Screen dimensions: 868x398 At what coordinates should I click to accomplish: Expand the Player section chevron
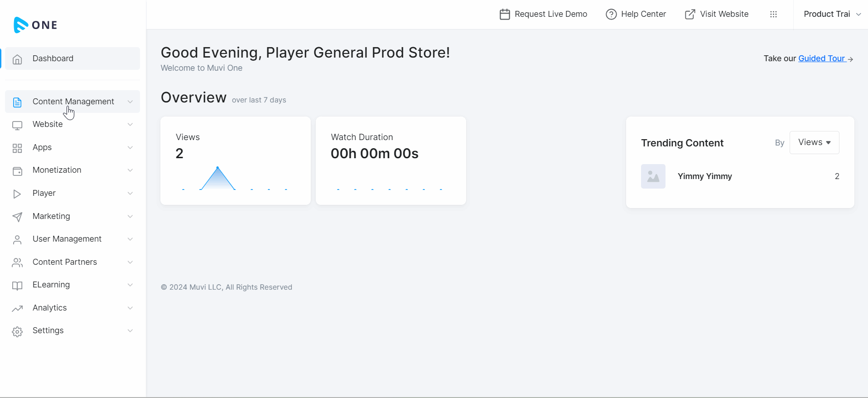[130, 194]
